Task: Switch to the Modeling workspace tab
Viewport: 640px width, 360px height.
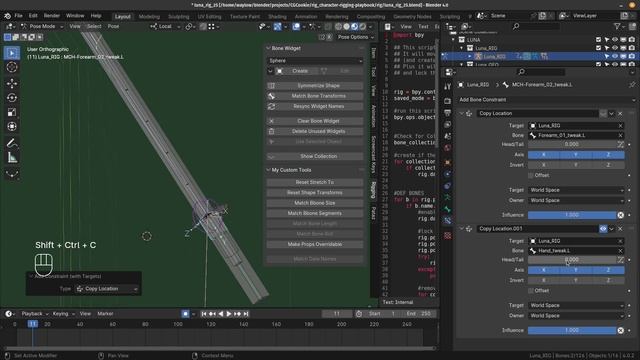Action: pos(149,17)
